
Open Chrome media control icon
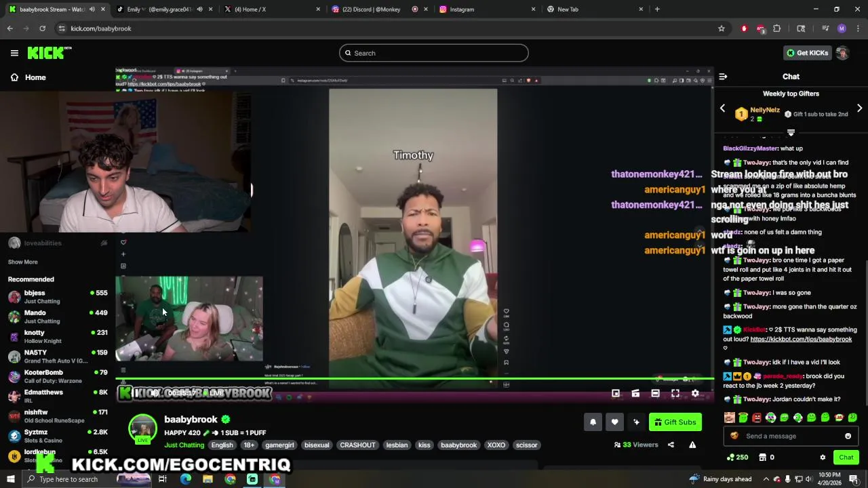825,28
